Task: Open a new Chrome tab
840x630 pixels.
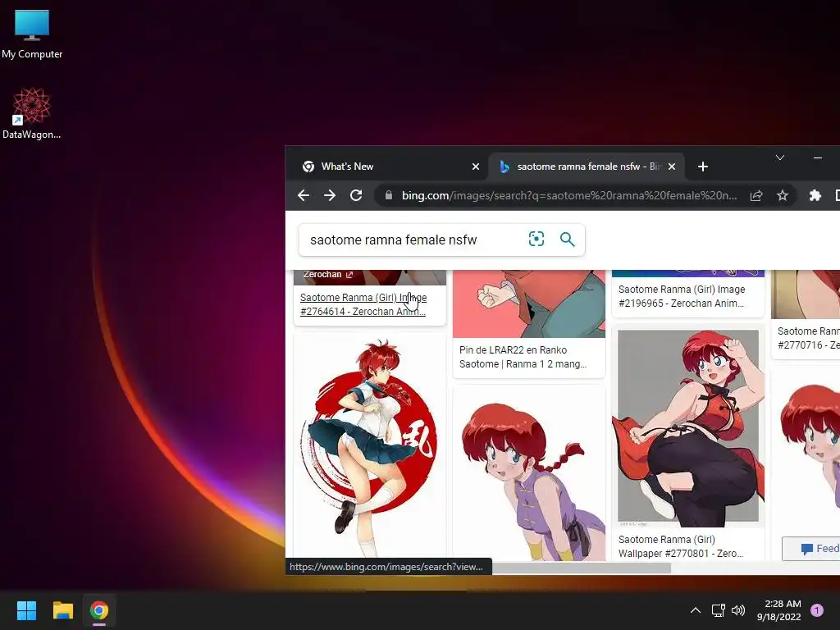Action: (x=703, y=167)
